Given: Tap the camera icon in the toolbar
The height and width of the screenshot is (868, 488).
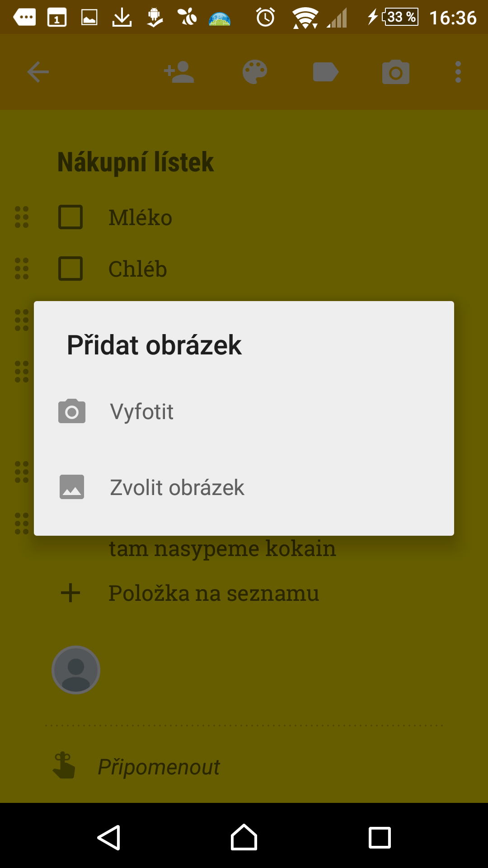Looking at the screenshot, I should coord(396,72).
